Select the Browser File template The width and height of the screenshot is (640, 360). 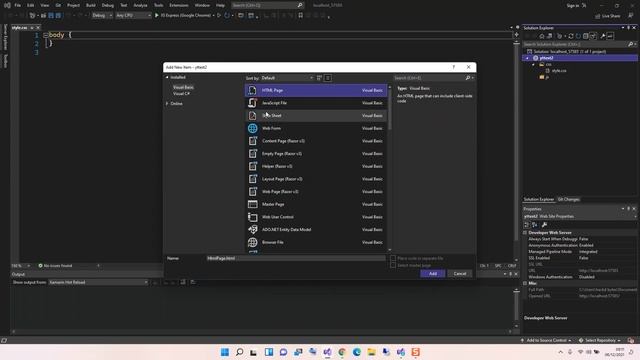click(x=316, y=242)
